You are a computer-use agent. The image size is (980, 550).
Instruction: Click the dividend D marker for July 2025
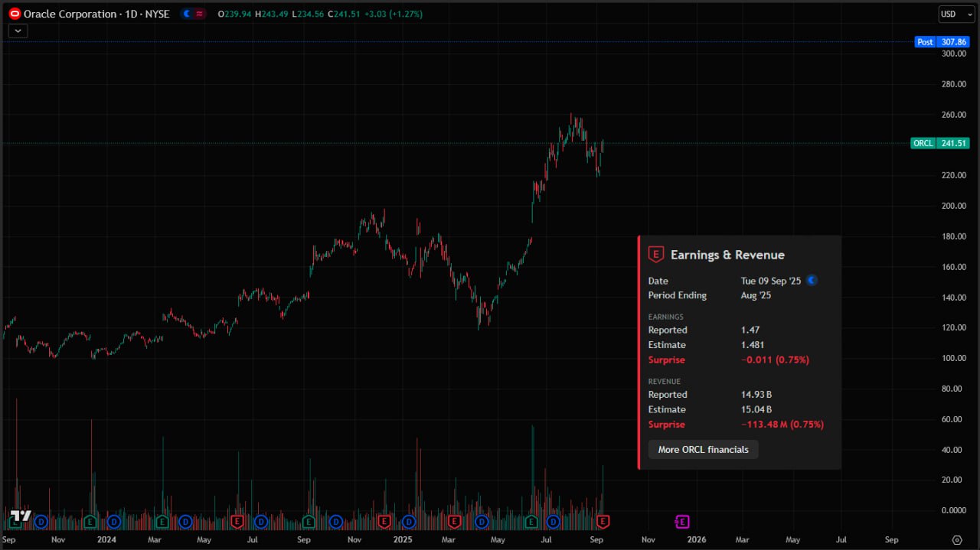553,522
